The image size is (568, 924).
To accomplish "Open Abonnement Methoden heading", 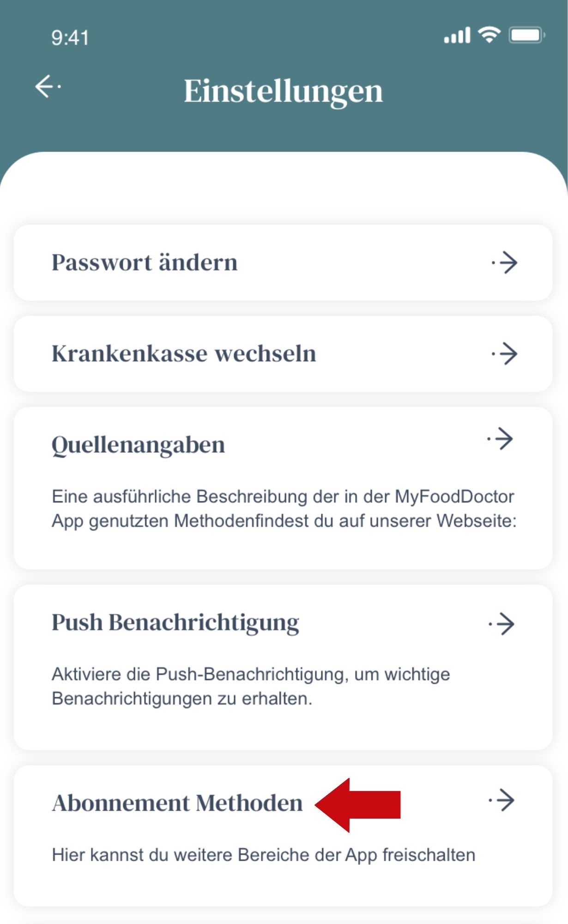I will [177, 803].
